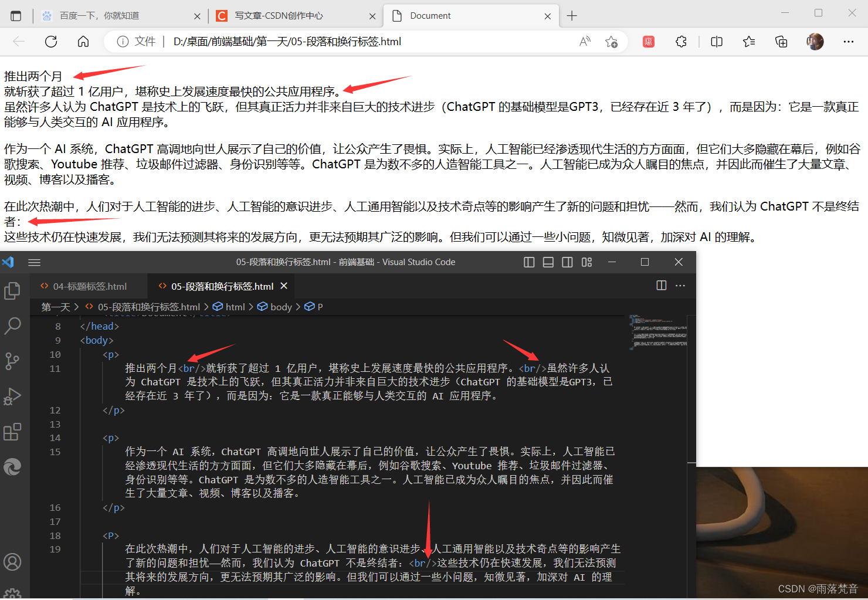The image size is (868, 600).
Task: Refresh the current page
Action: [x=51, y=42]
